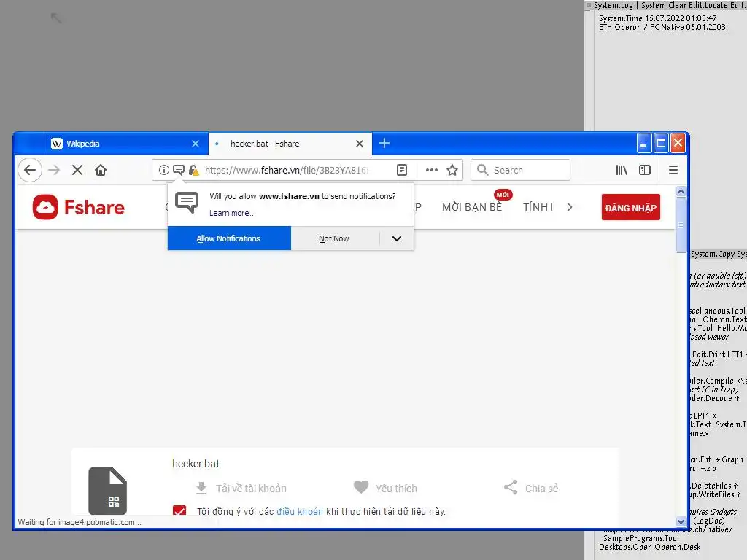
Task: Open the TÍNH menu item
Action: point(538,207)
